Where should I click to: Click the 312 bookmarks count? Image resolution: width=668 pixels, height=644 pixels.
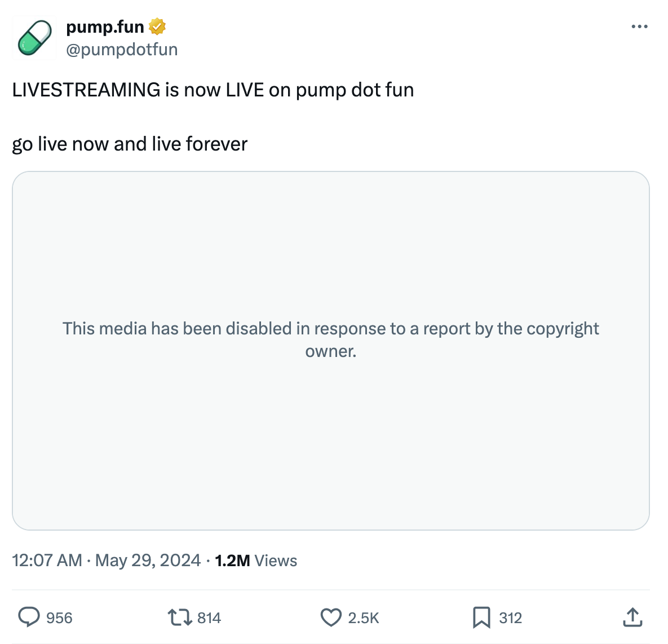510,618
